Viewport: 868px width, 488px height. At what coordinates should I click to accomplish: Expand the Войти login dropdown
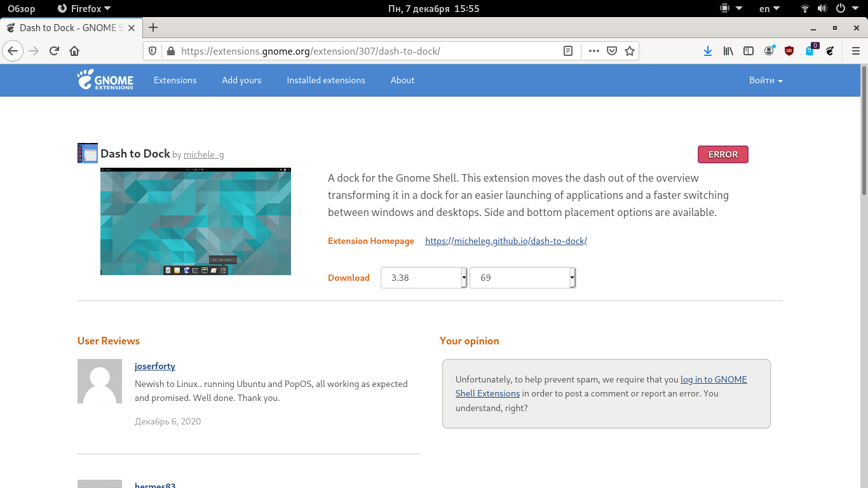(766, 80)
